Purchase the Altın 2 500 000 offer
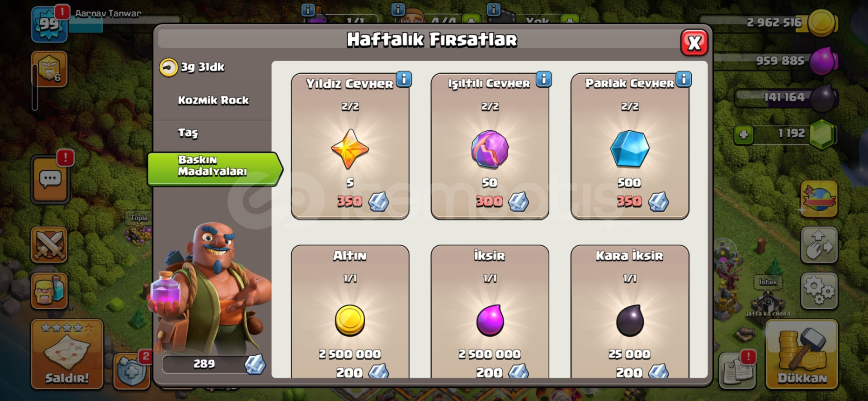Viewport: 868px width, 401px height. (350, 312)
